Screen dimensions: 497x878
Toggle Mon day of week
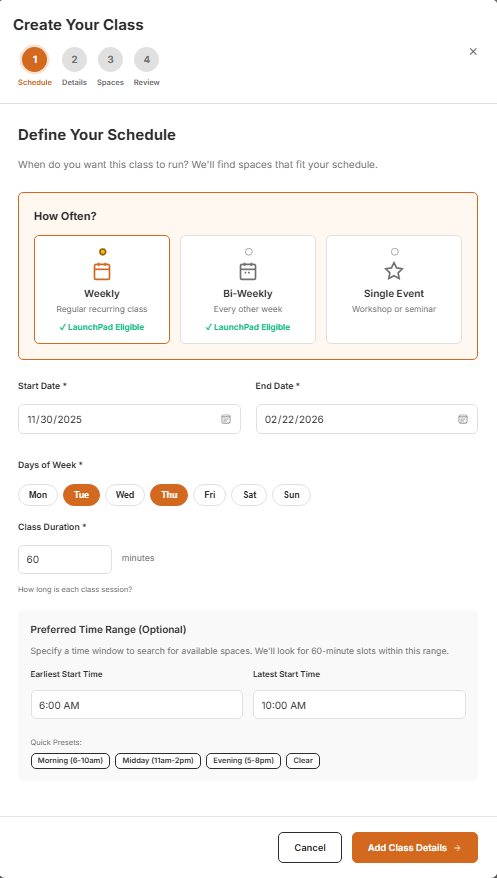tap(38, 495)
